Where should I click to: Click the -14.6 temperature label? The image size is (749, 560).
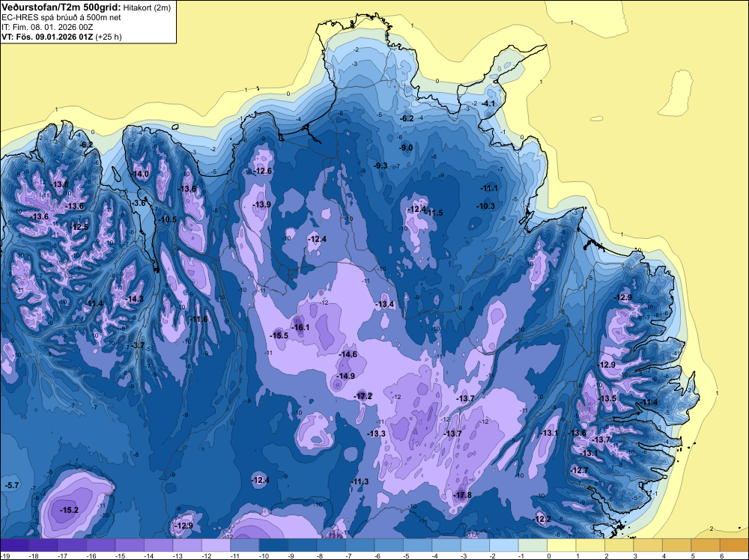(x=348, y=354)
